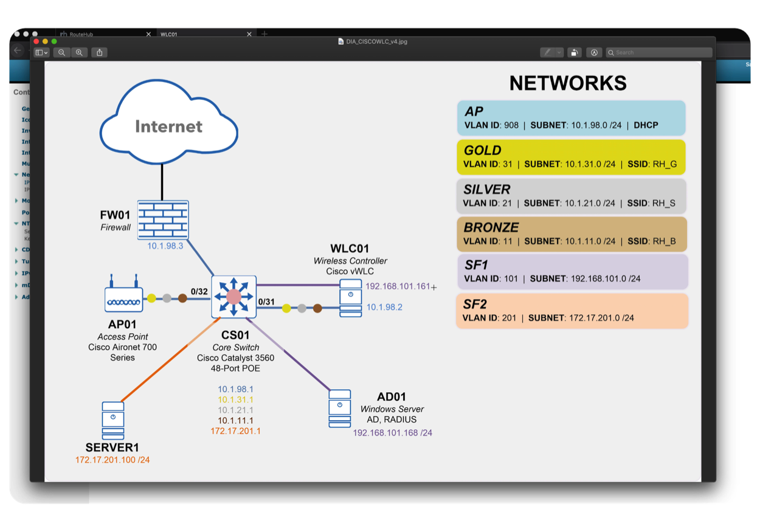Click the "Po" link in left sidebar
The width and height of the screenshot is (760, 532).
25,213
